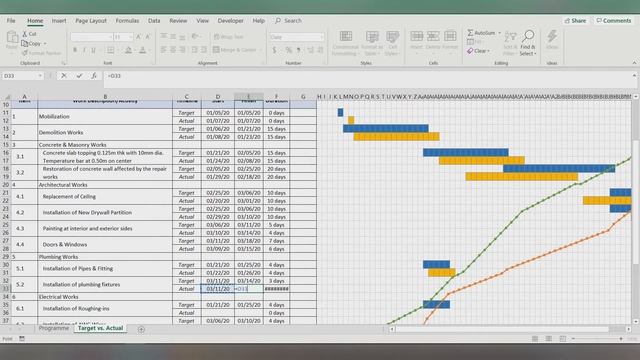Viewport: 640px width, 360px height.
Task: Add a new sheet with plus icon
Action: point(141,329)
